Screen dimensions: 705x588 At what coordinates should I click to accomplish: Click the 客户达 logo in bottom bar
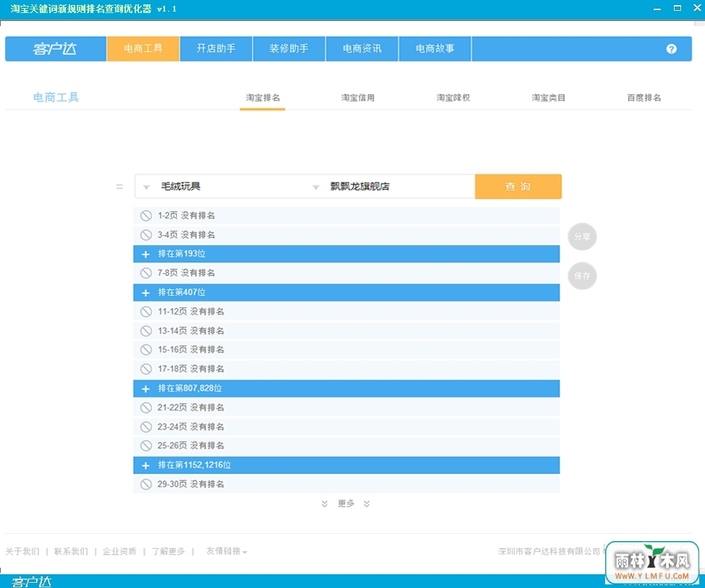[31, 582]
